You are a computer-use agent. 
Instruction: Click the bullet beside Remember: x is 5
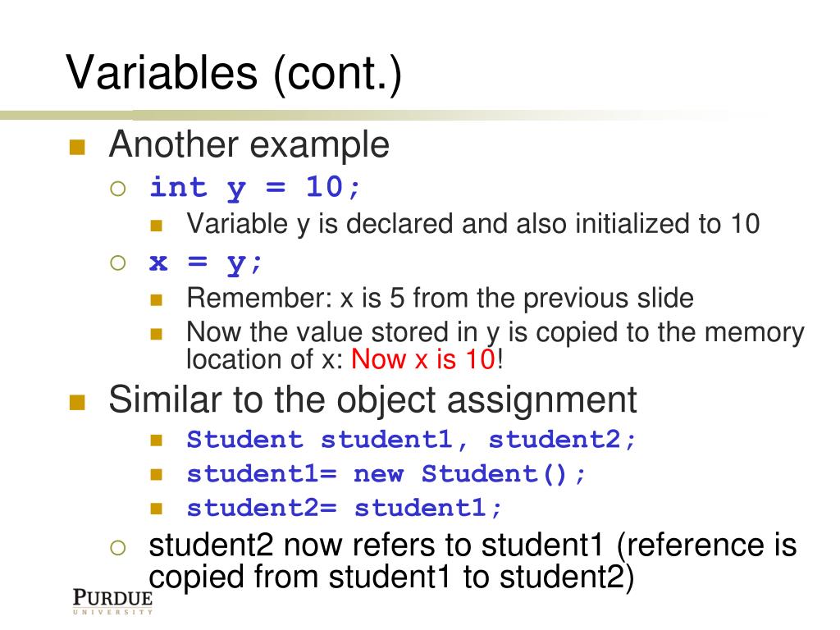(x=157, y=299)
